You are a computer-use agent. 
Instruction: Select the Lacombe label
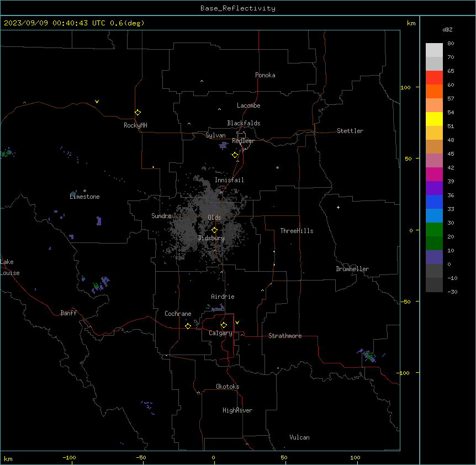248,105
